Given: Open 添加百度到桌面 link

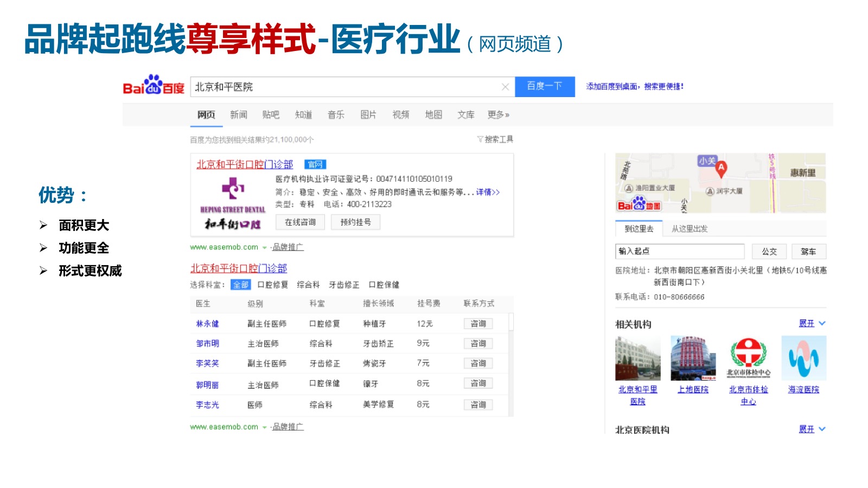Looking at the screenshot, I should point(635,86).
